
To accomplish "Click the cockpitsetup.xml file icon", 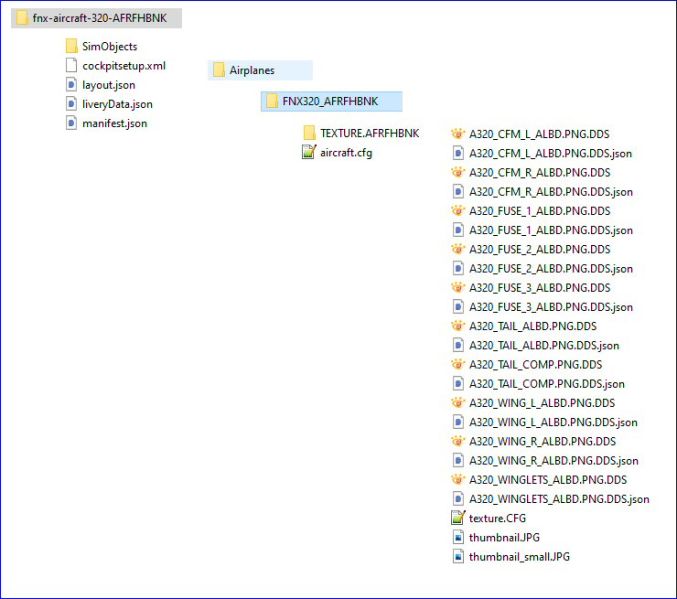I will (71, 65).
